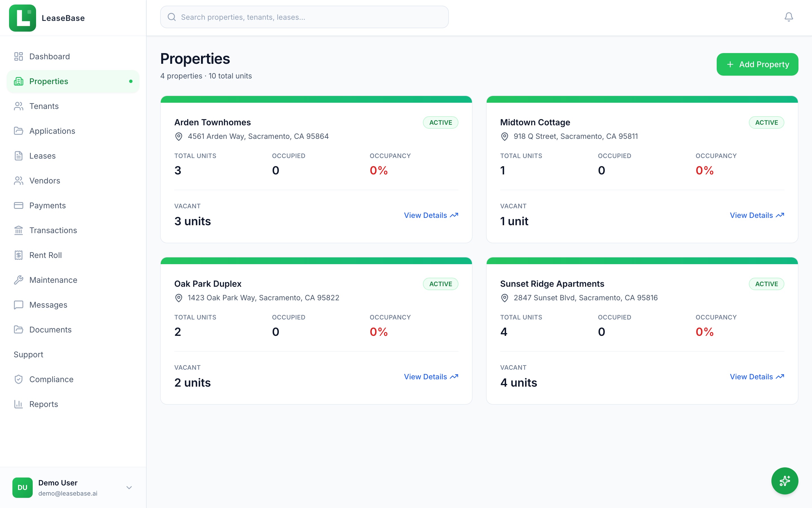Open Leases menu item
Viewport: 812px width, 508px height.
(73, 156)
